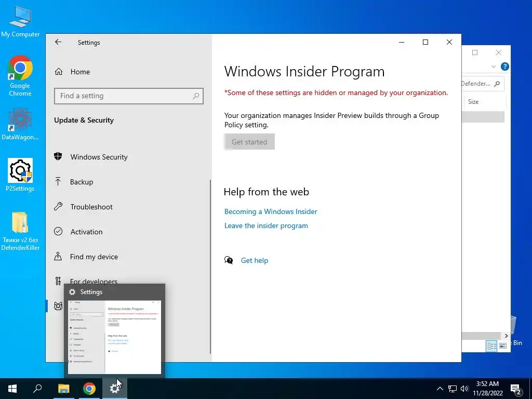The height and width of the screenshot is (399, 532).
Task: Expand the ribbon chevron in Explorer window
Action: pos(494,66)
